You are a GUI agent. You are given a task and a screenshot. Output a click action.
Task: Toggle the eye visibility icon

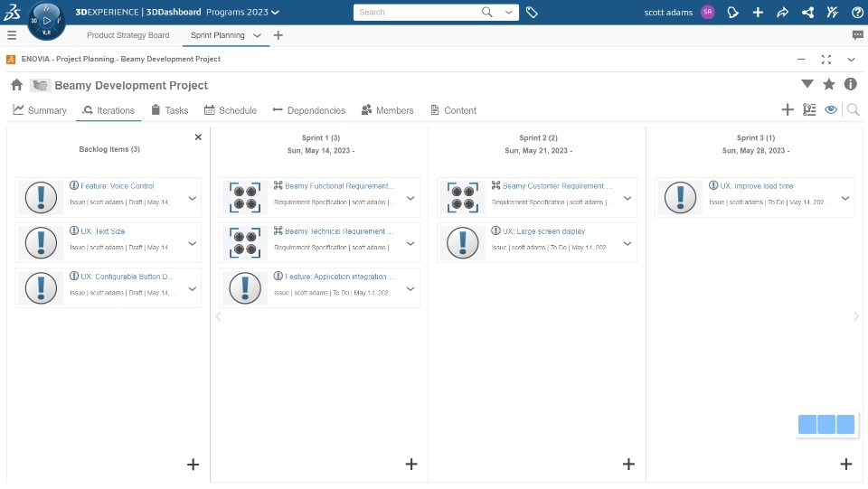[831, 110]
